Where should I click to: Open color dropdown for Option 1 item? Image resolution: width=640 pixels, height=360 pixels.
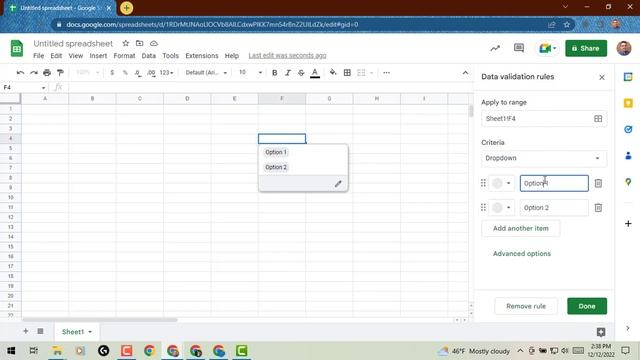(502, 183)
